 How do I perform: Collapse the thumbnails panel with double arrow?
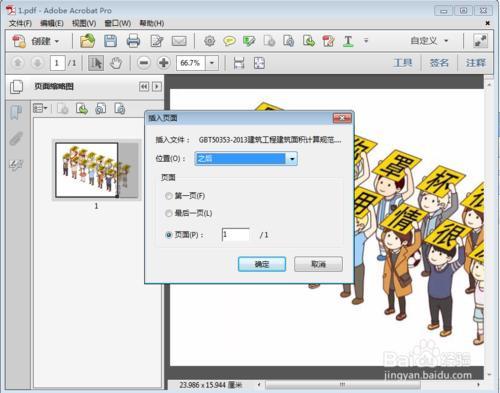[144, 87]
